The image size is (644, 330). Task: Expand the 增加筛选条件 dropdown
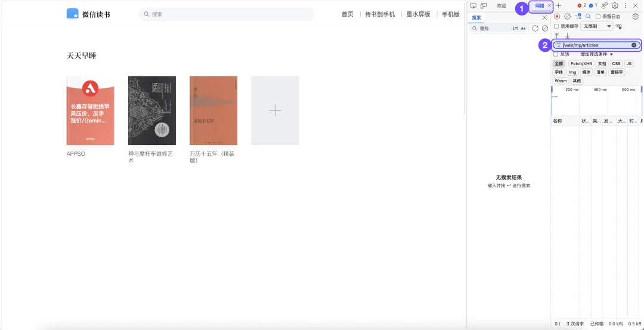[x=596, y=54]
